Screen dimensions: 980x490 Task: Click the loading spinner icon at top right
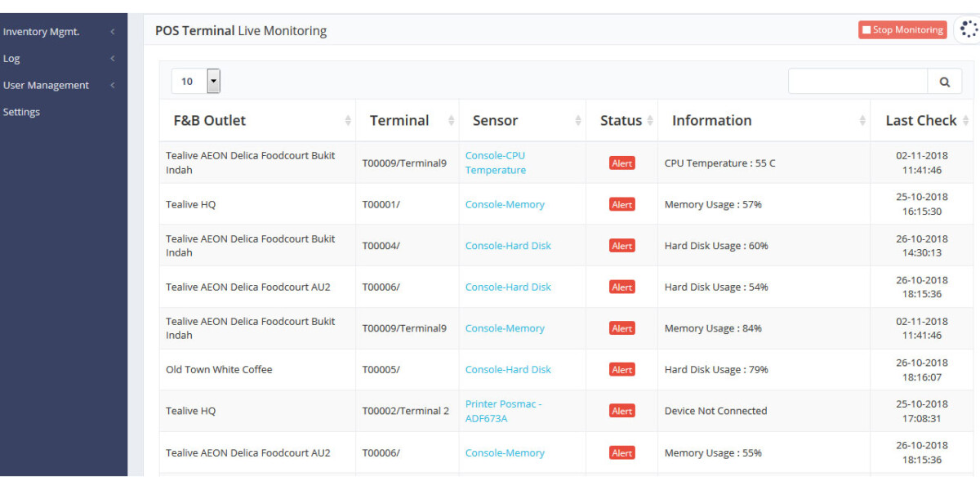pos(968,29)
